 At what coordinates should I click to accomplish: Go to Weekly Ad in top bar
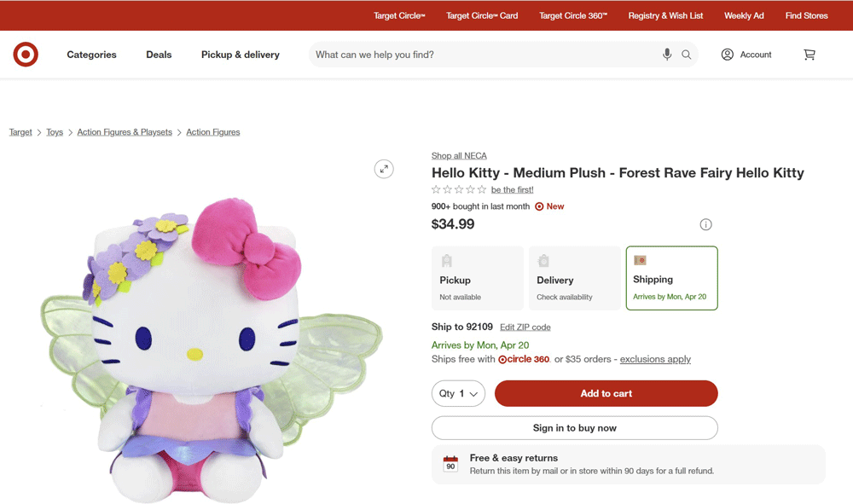pos(744,15)
